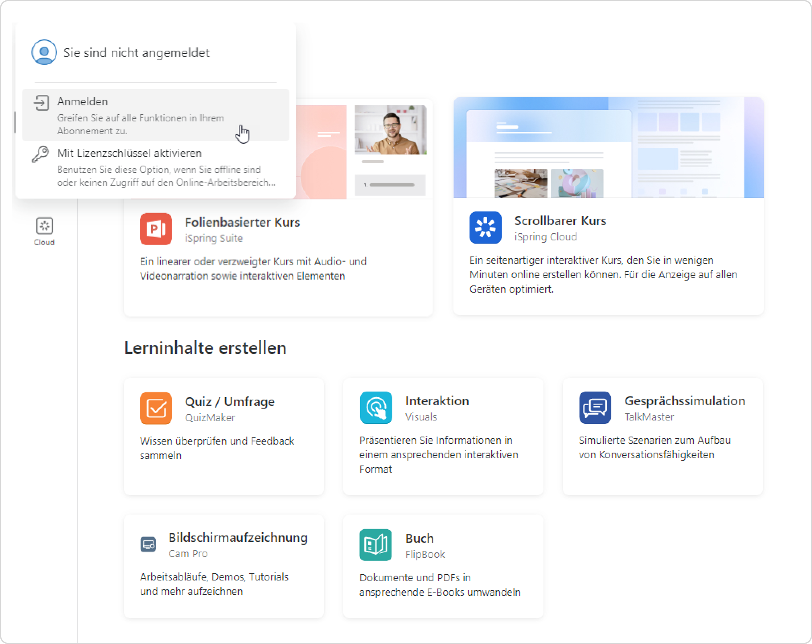This screenshot has width=812, height=644.
Task: Click the PowerPoint iSpring Suite icon
Action: click(x=156, y=229)
